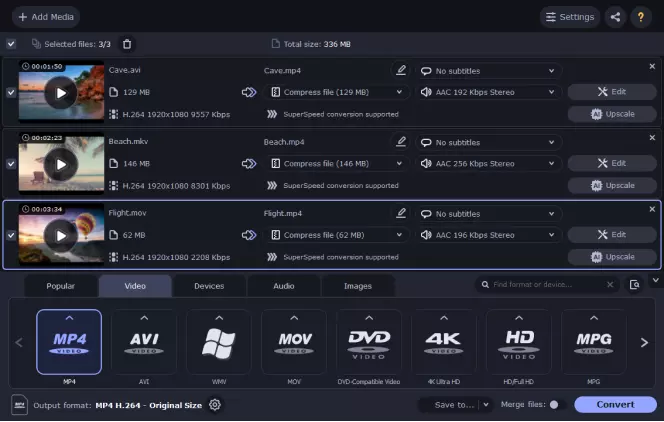Open AAC 192 Kbps Stereo audio dropdown
664x422 pixels.
pyautogui.click(x=489, y=92)
